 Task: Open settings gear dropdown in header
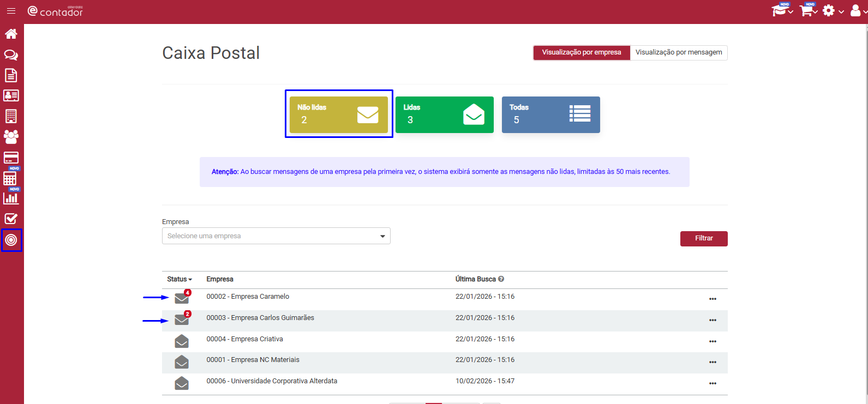833,10
